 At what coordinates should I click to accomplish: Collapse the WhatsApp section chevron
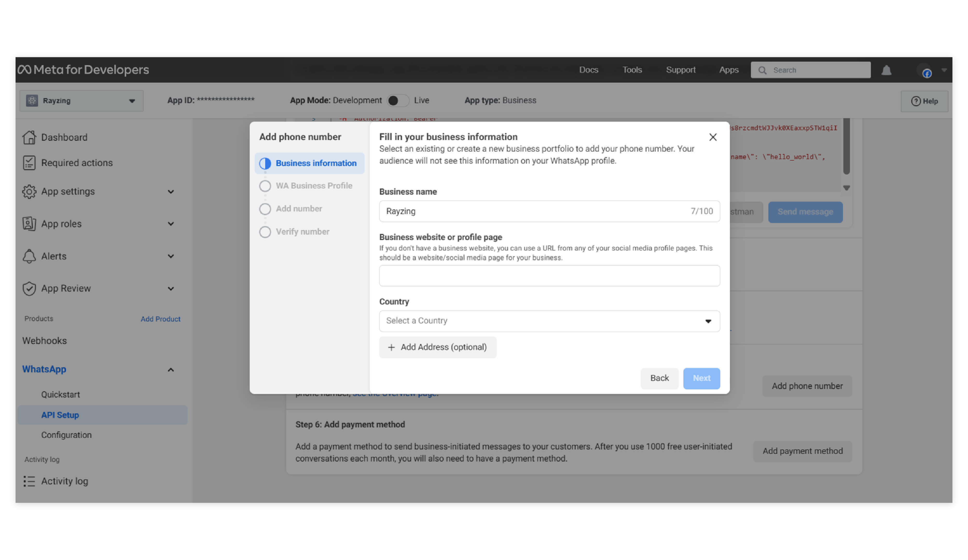171,370
